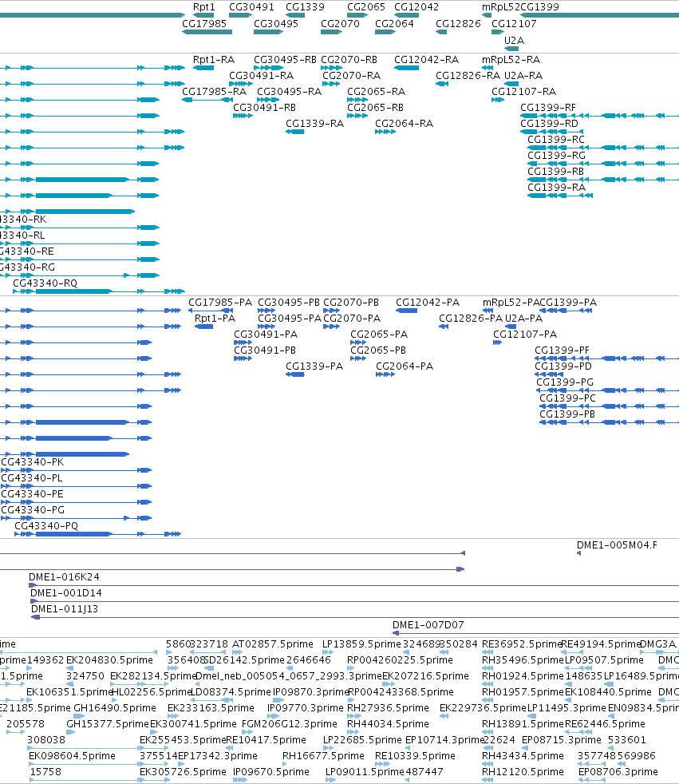Viewport: 679px width, 784px height.
Task: Select the CG17985-PA protein label
Action: (220, 303)
